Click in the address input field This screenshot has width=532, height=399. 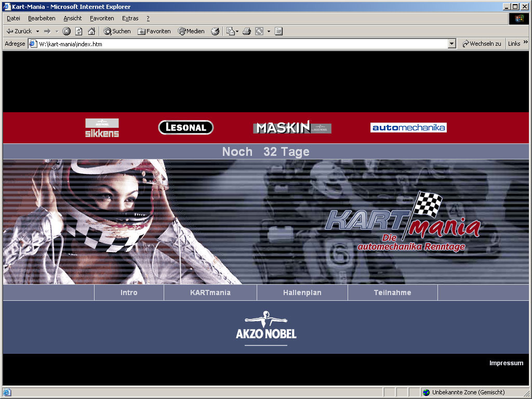pos(239,44)
